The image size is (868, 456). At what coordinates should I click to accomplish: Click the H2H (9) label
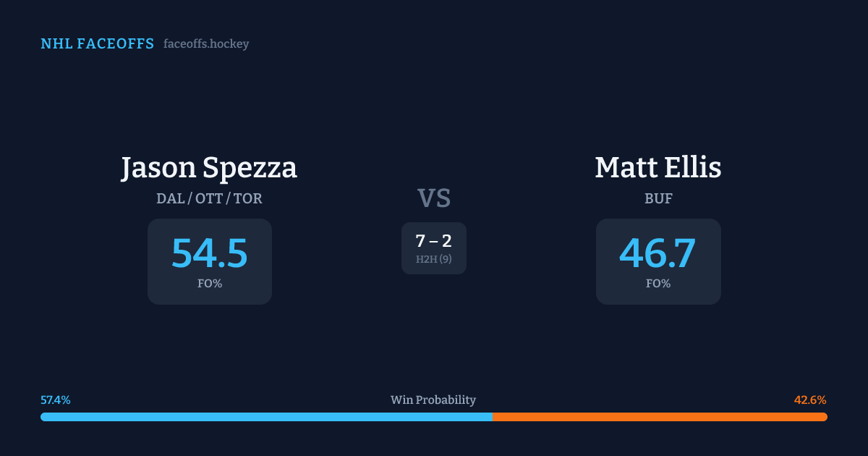(x=434, y=259)
